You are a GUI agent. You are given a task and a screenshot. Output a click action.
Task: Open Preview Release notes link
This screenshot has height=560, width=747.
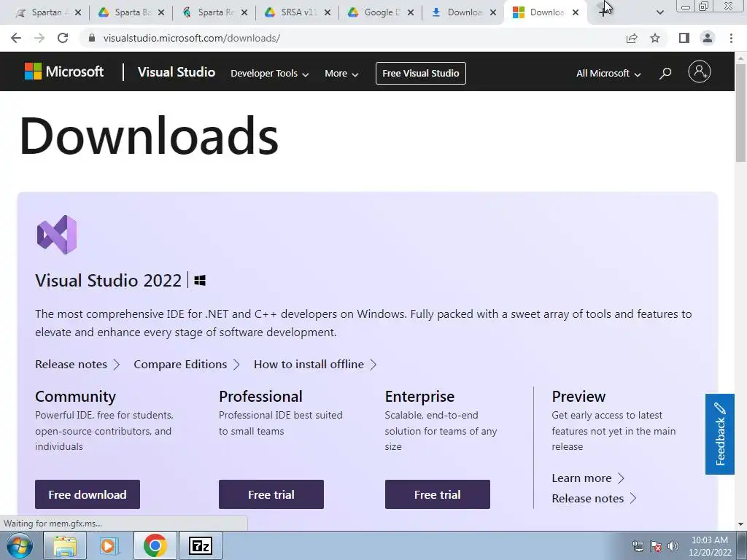tap(594, 499)
